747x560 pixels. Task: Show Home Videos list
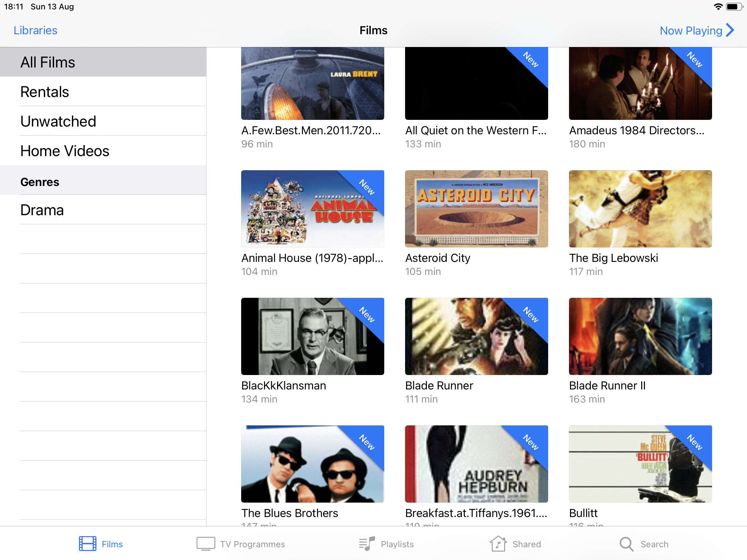coord(64,151)
